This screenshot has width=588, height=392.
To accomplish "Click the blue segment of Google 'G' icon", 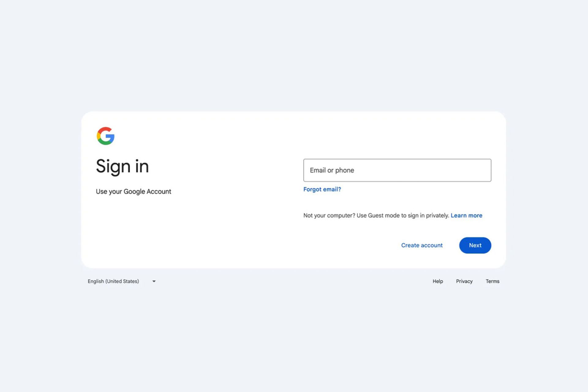I will tap(111, 137).
